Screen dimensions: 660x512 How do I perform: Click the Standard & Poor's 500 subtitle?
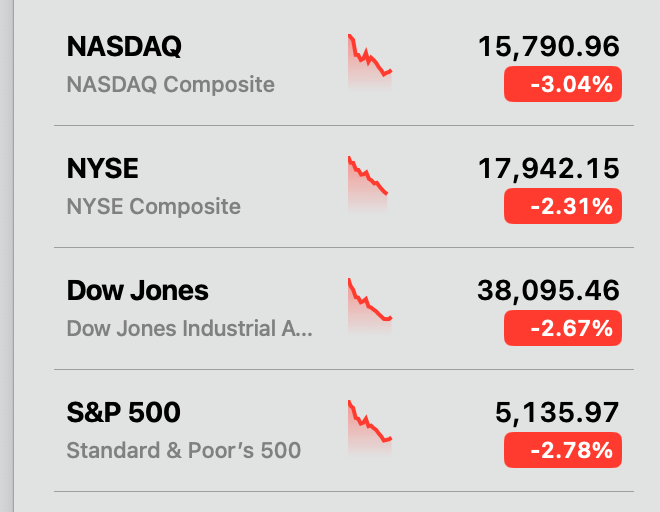(x=183, y=451)
